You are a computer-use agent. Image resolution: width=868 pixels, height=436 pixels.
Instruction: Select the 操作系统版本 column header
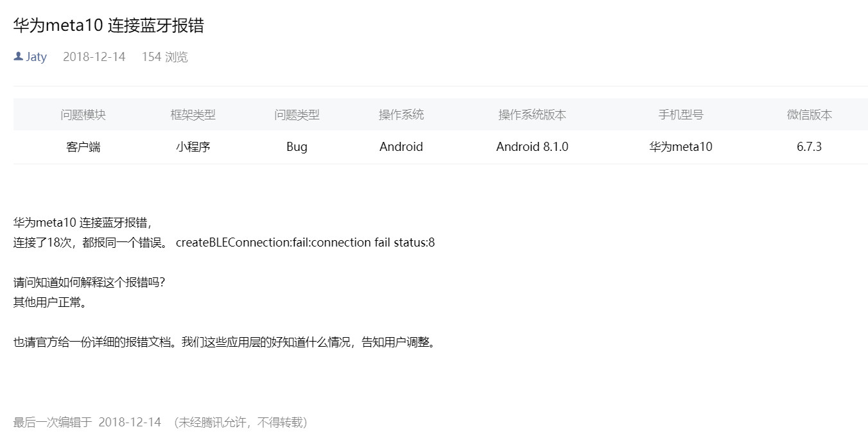click(x=532, y=115)
